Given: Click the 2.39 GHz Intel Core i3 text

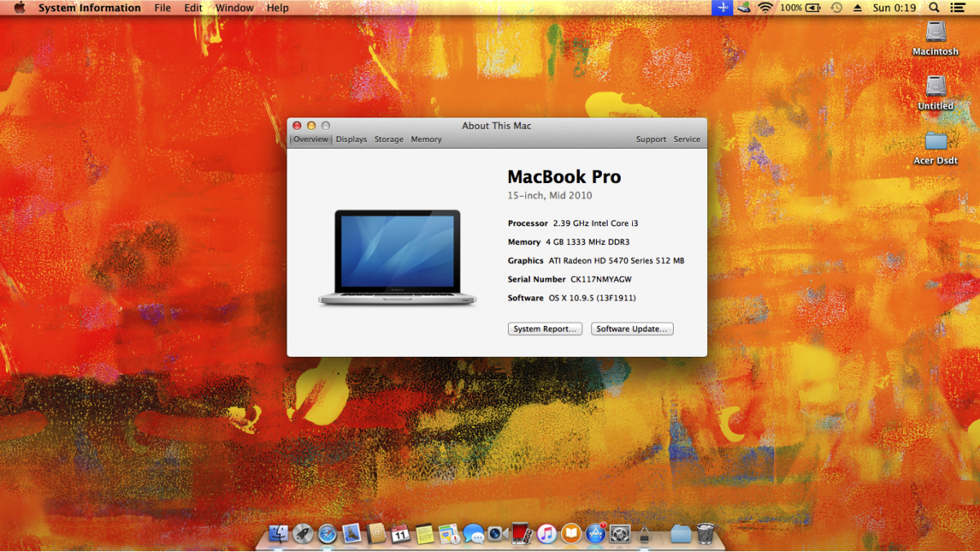Looking at the screenshot, I should pos(595,223).
